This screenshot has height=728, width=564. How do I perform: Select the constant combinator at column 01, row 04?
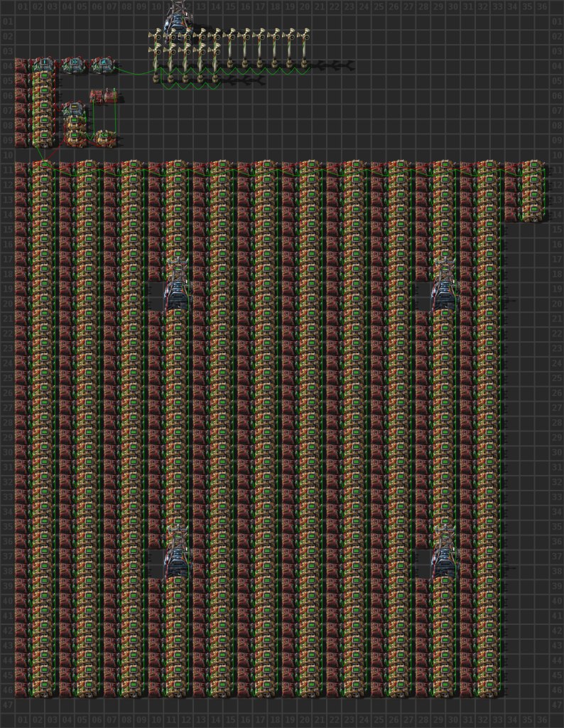pyautogui.click(x=22, y=65)
